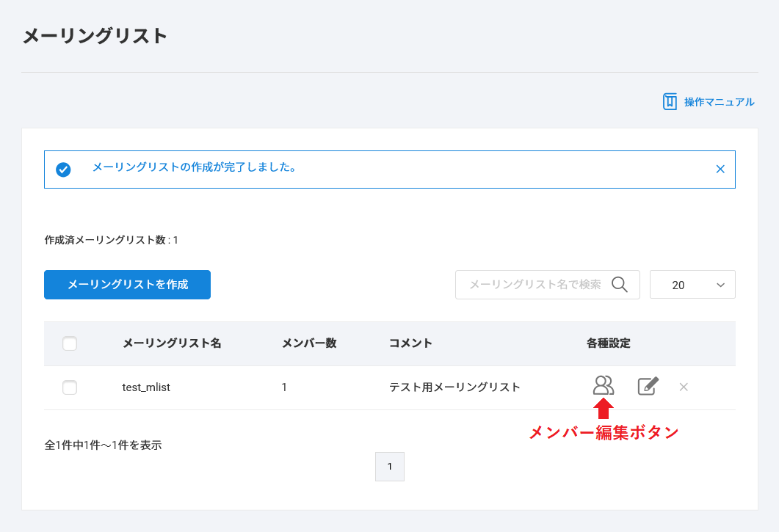
Task: Dismiss the creation complete notification
Action: pos(720,169)
